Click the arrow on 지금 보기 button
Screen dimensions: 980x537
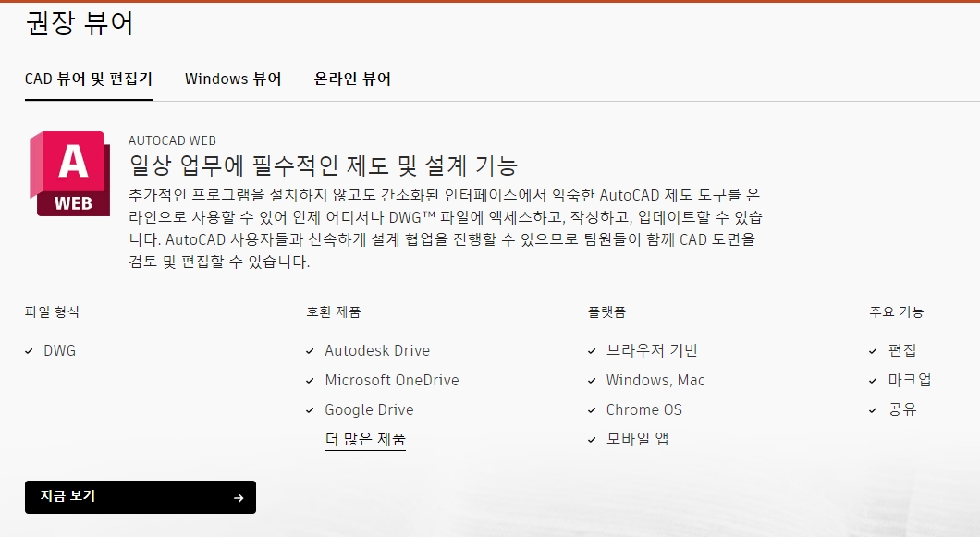click(x=239, y=497)
